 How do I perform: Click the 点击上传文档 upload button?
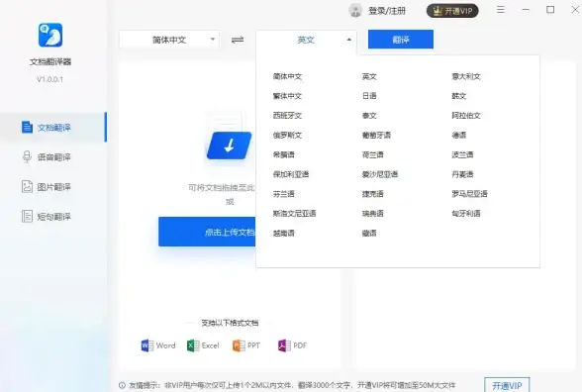(x=207, y=232)
